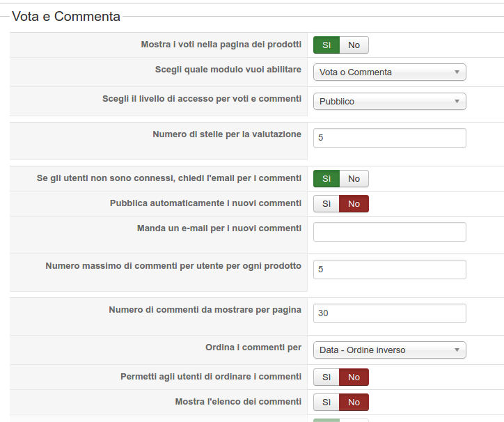Enable Sì for 'Pubblica automaticamente i nuovi commenti'
Image resolution: width=504 pixels, height=422 pixels.
point(326,204)
